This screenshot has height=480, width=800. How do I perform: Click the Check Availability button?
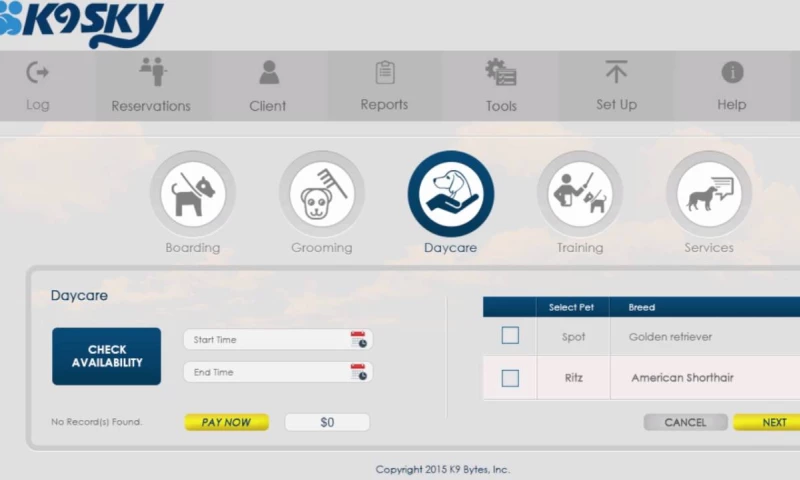click(x=107, y=356)
